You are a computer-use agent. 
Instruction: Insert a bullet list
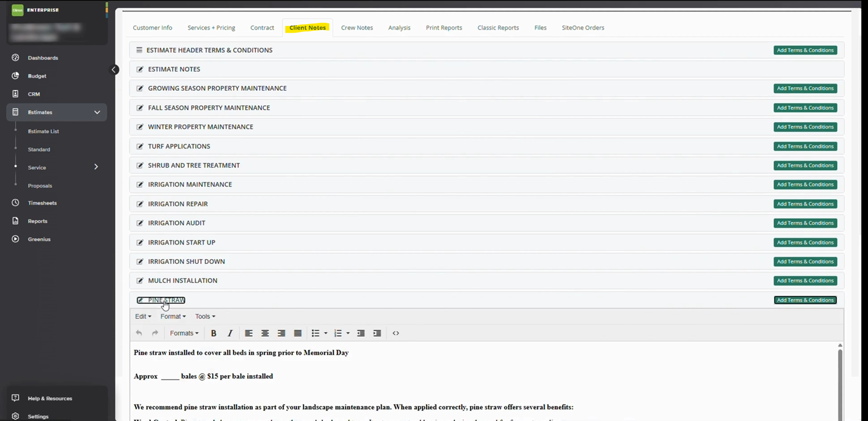315,333
